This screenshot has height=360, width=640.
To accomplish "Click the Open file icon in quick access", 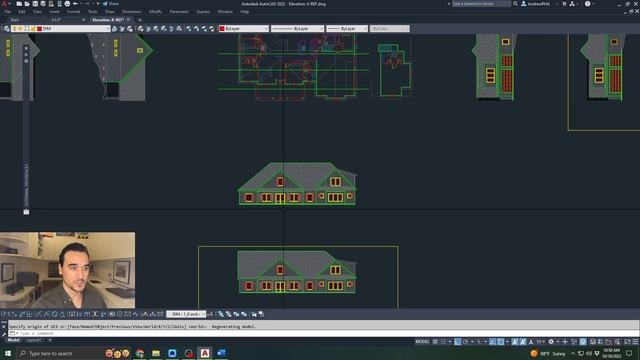I will coord(27,4).
